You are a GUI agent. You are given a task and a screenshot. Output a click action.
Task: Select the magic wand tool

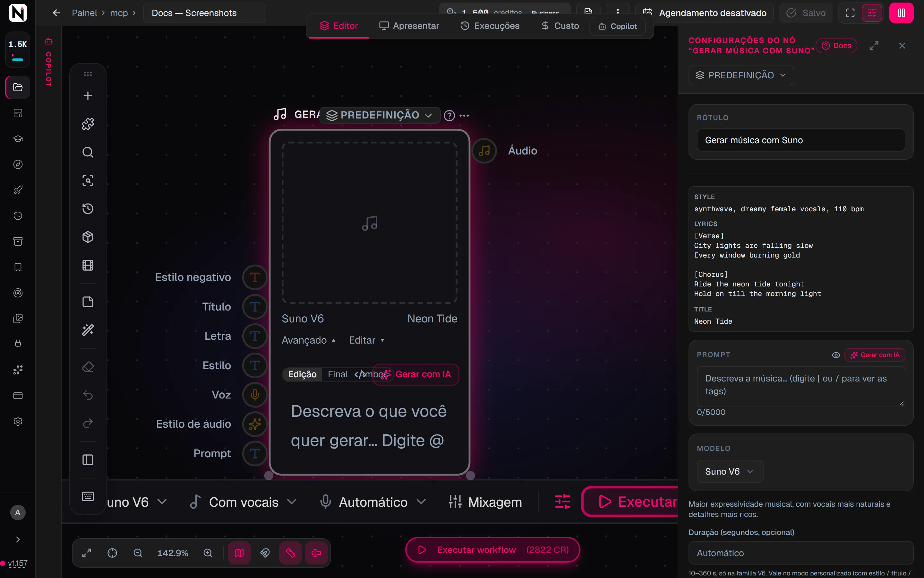tap(88, 330)
